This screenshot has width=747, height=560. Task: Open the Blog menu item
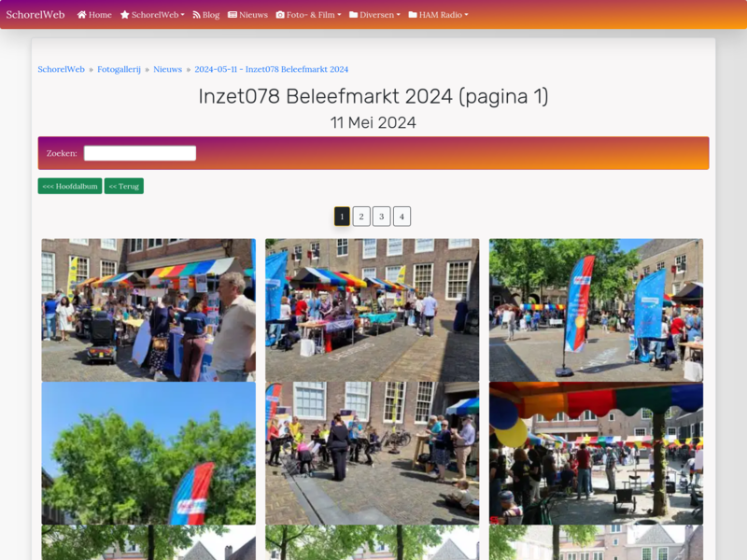pyautogui.click(x=205, y=15)
